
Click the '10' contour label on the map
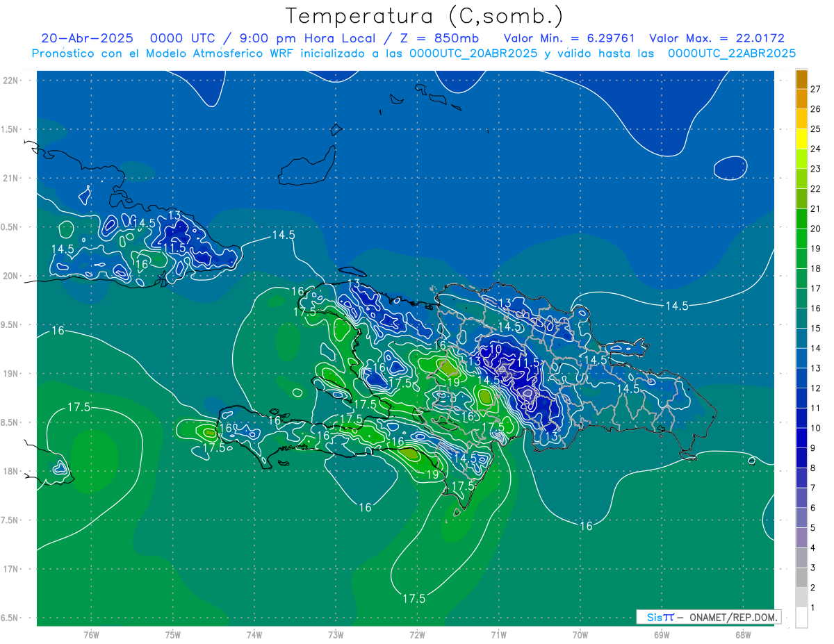496,348
